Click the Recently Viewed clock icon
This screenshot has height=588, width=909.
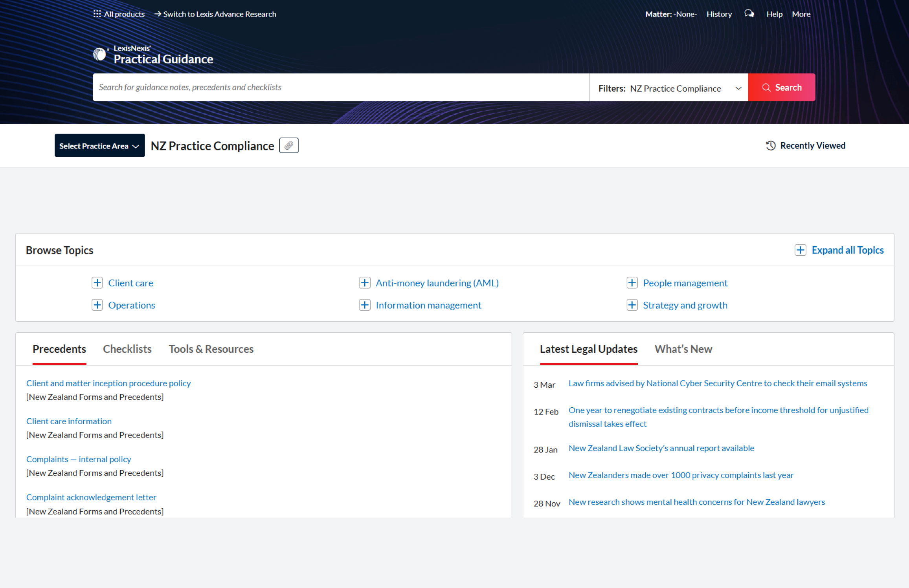[x=770, y=145]
